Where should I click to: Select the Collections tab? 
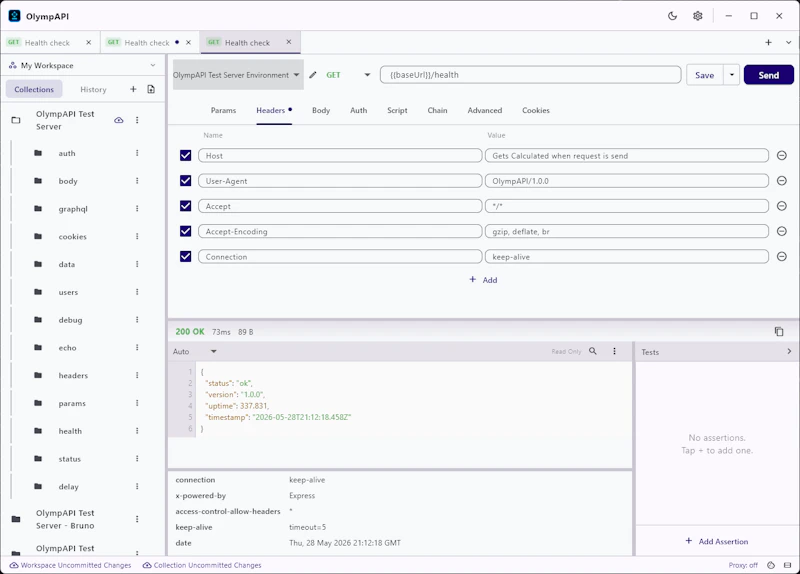pyautogui.click(x=34, y=89)
